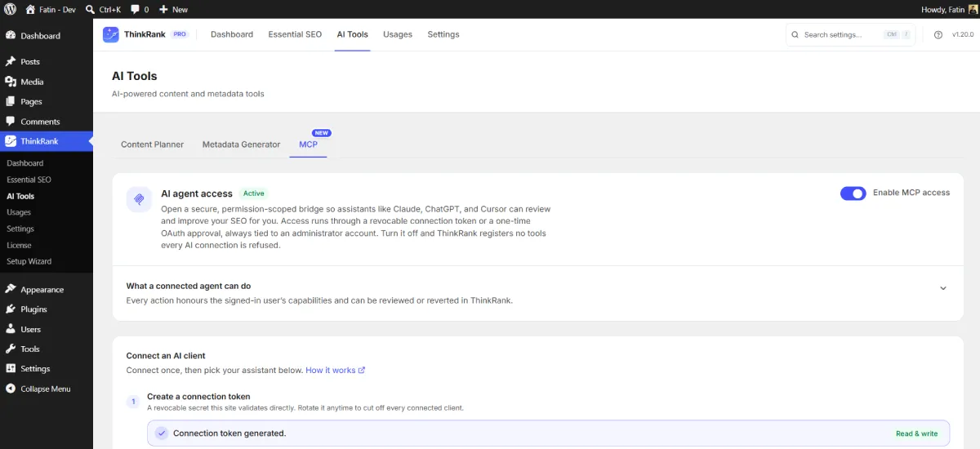This screenshot has height=449, width=980.
Task: Click the Collapse Menu arrow icon
Action: [x=11, y=389]
